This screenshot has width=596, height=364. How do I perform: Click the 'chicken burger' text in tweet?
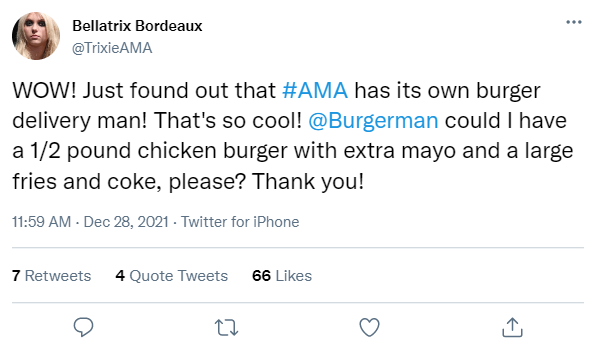click(212, 151)
